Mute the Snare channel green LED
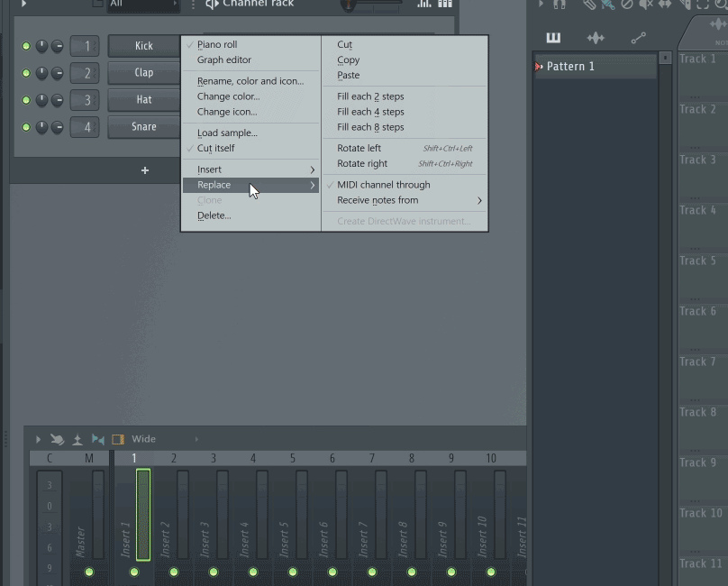Screen dimensions: 728x586 click(x=26, y=127)
